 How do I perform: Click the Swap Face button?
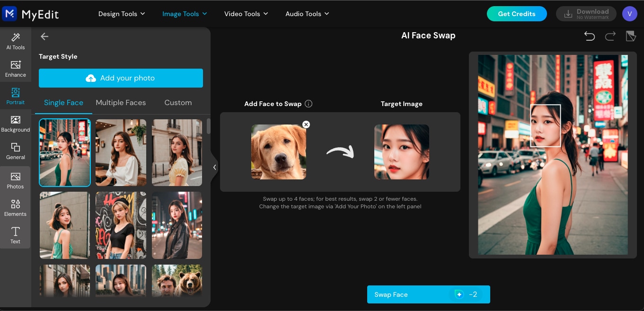(428, 294)
